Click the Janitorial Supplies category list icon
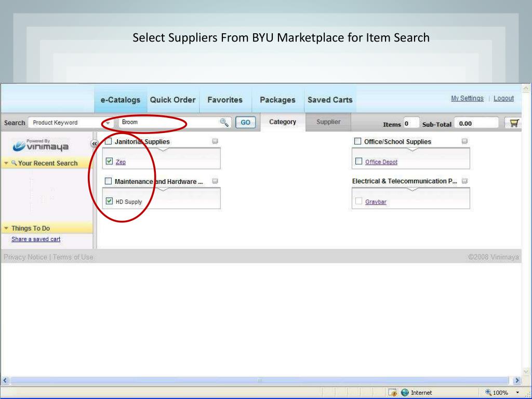532x399 pixels. (x=215, y=141)
